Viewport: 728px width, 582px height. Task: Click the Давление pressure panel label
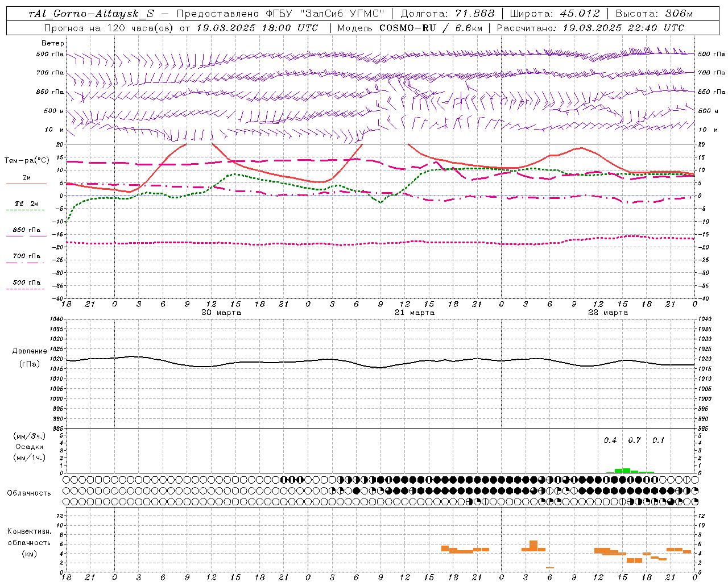click(x=30, y=351)
